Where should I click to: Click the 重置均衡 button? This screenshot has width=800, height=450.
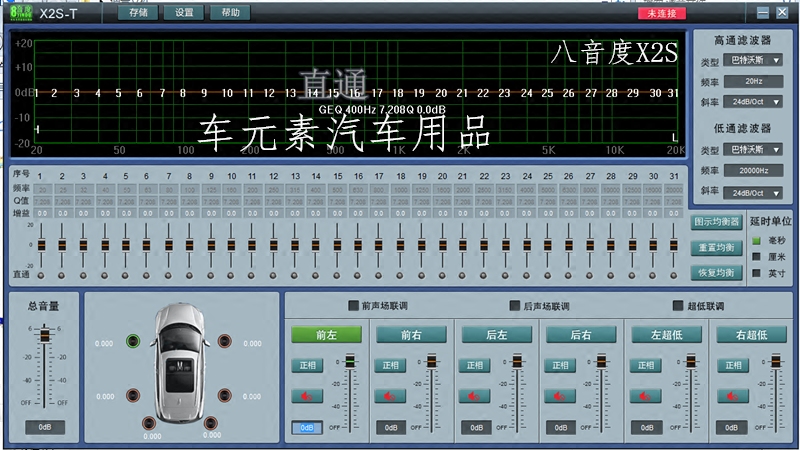point(717,247)
